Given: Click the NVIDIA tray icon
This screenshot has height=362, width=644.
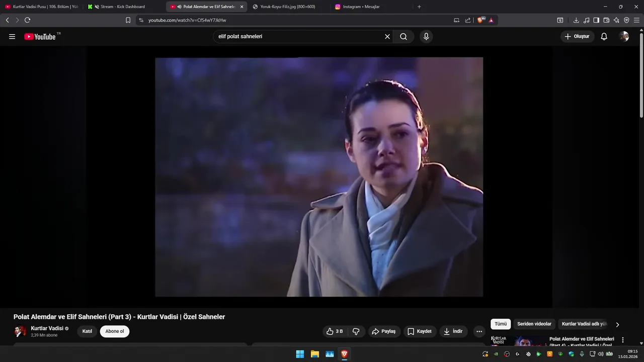Looking at the screenshot, I should [x=496, y=354].
